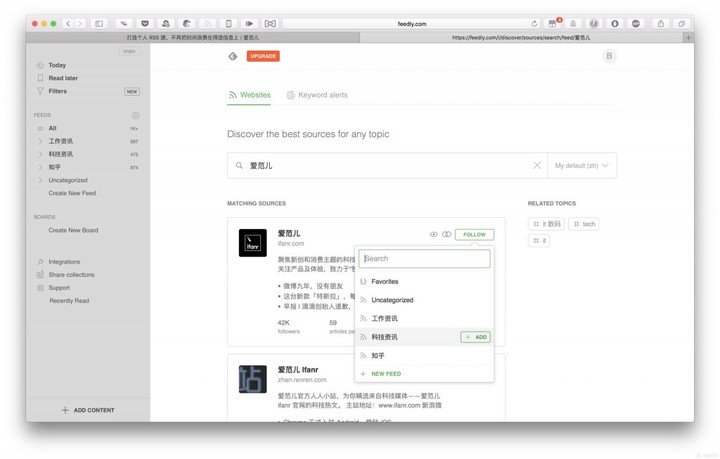Click the RSS extension icon in toolbar
The height and width of the screenshot is (459, 720).
pyautogui.click(x=208, y=23)
